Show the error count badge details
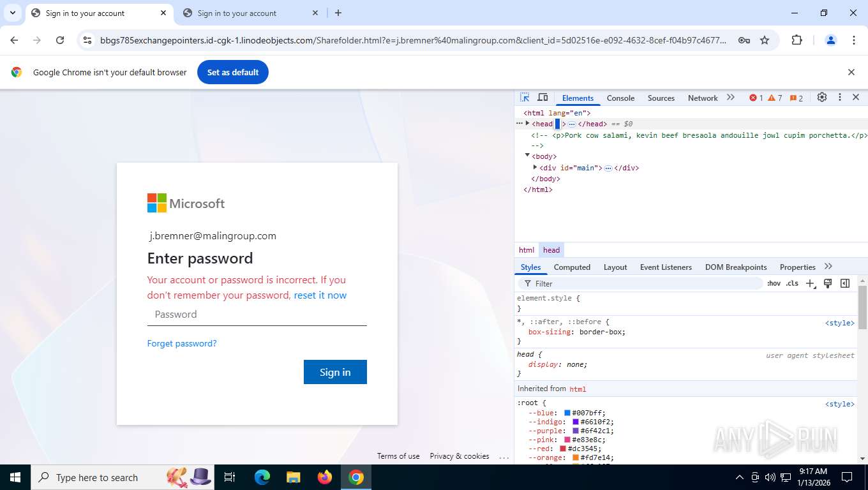Viewport: 868px width, 490px height. click(x=756, y=98)
